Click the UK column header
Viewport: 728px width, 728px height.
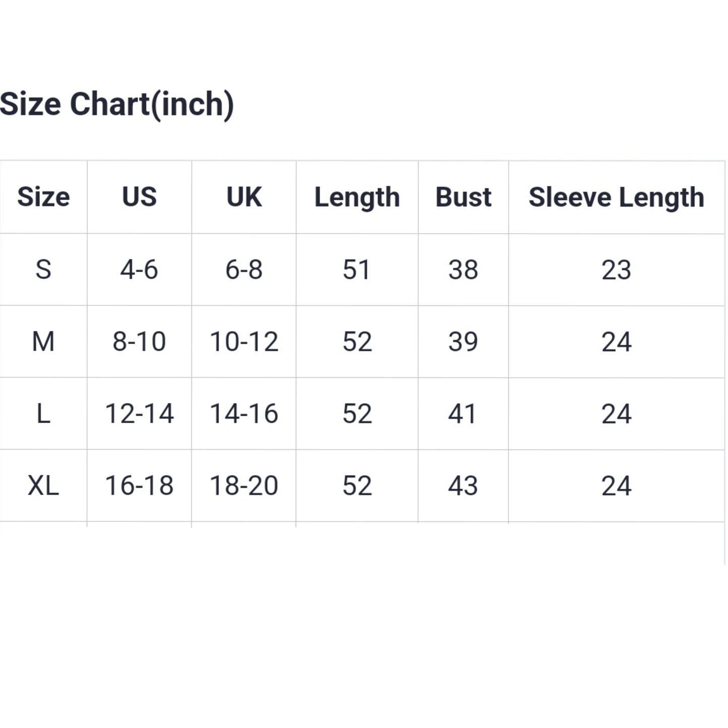[244, 197]
